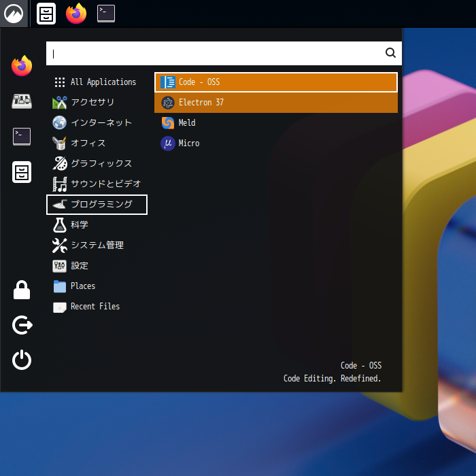Open file manager favorite in sidebar
Screen dimensions: 476x476
[x=22, y=172]
